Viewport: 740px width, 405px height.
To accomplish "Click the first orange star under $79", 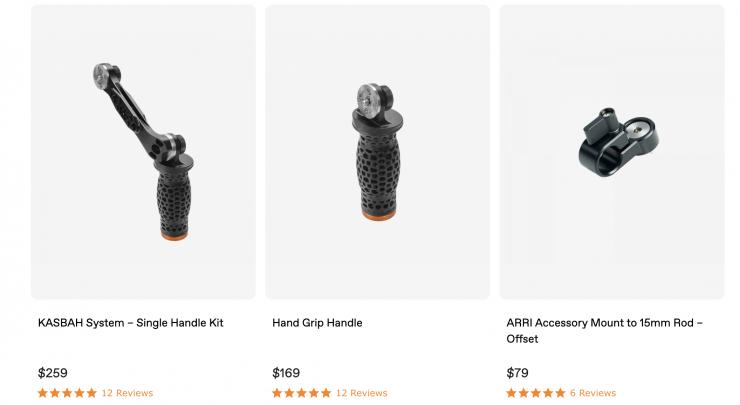I will 511,393.
